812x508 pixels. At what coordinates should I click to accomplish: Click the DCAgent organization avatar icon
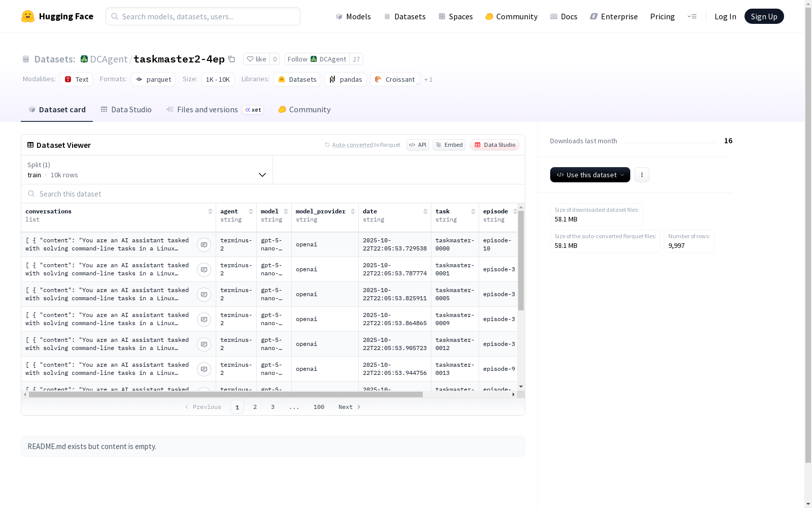click(84, 59)
